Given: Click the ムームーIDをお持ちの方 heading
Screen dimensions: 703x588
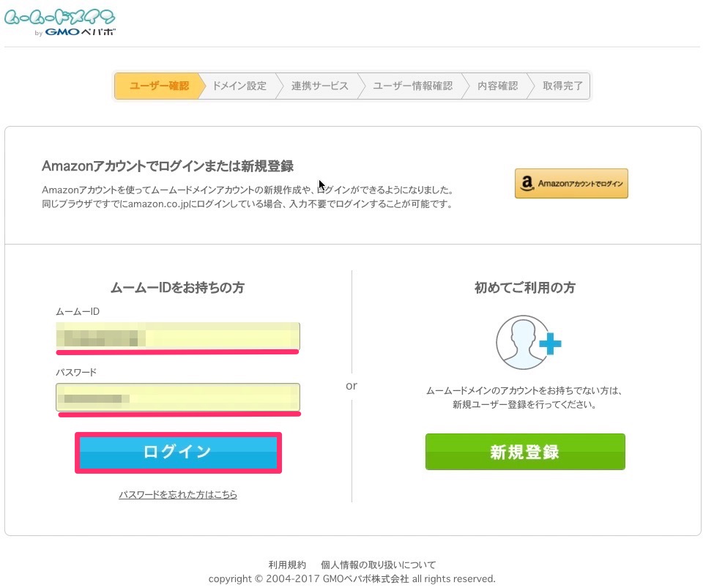Looking at the screenshot, I should point(177,287).
